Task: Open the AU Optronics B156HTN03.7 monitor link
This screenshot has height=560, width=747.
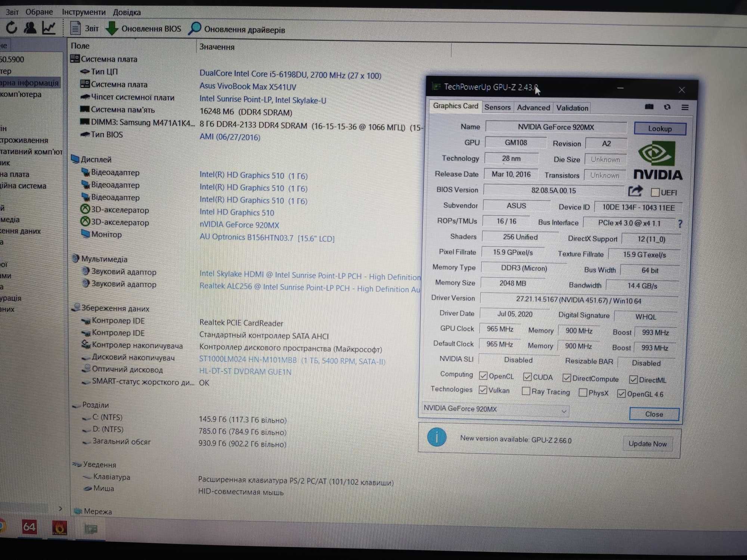Action: click(x=267, y=238)
